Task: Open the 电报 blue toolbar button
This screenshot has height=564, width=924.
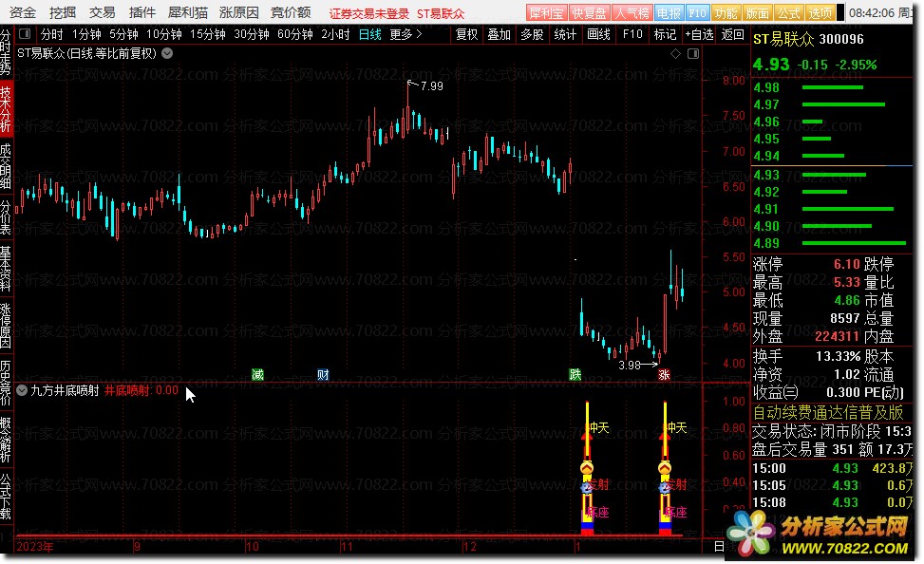Action: (669, 12)
